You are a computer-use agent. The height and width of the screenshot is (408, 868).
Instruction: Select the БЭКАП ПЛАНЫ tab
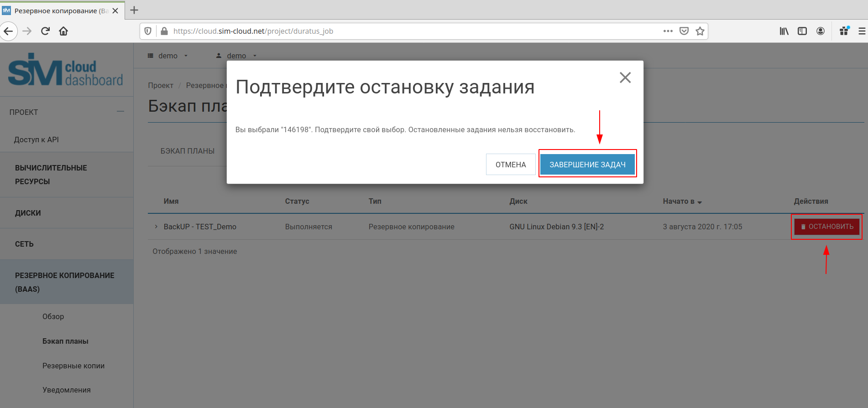[187, 151]
